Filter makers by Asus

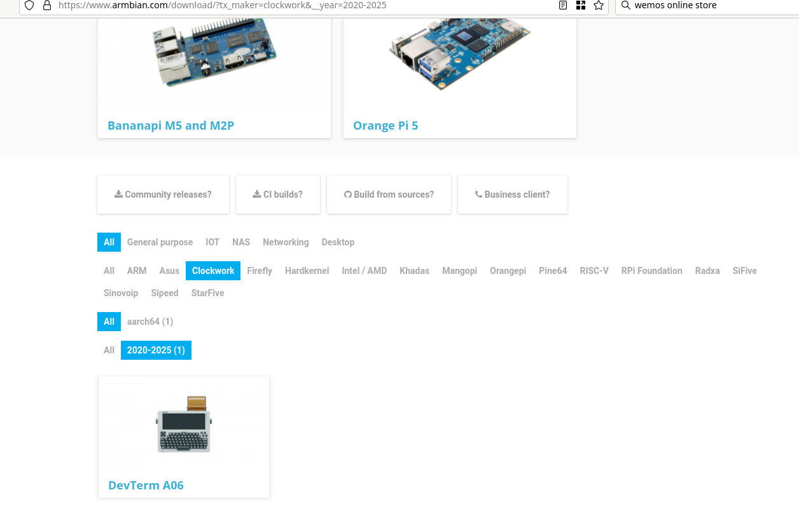tap(169, 271)
